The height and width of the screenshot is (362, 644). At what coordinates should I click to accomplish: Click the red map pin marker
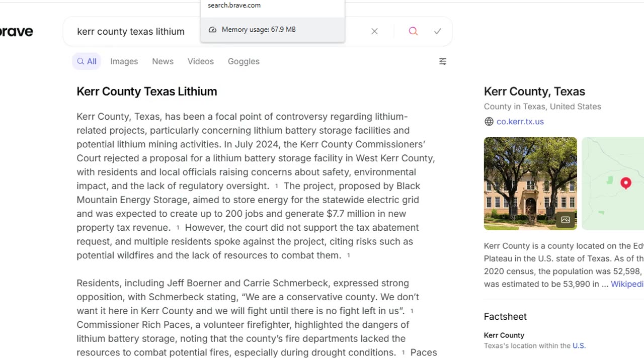(x=626, y=183)
